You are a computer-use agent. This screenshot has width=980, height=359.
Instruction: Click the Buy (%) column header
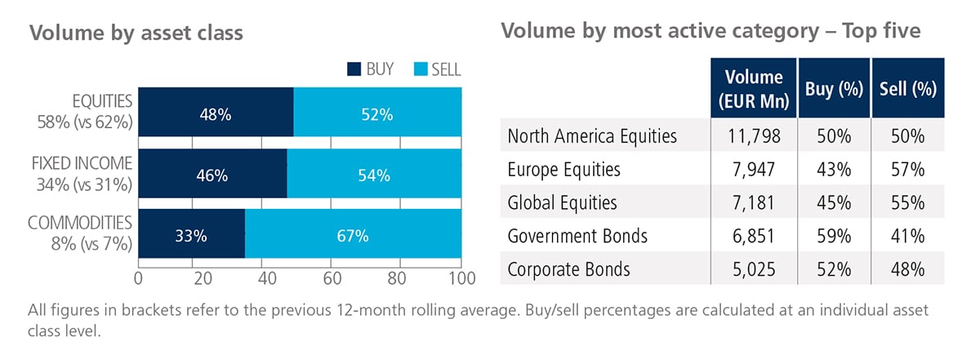[834, 89]
